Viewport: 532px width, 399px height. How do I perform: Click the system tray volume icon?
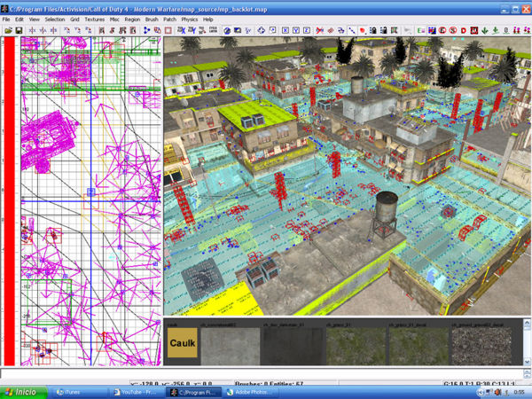(x=497, y=393)
